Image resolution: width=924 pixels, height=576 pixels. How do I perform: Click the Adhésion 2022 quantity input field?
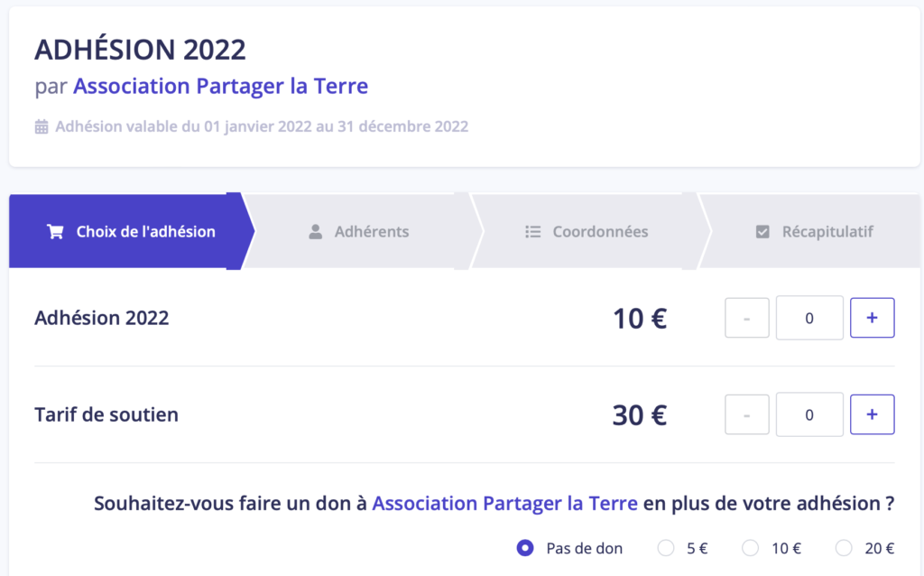pos(809,318)
